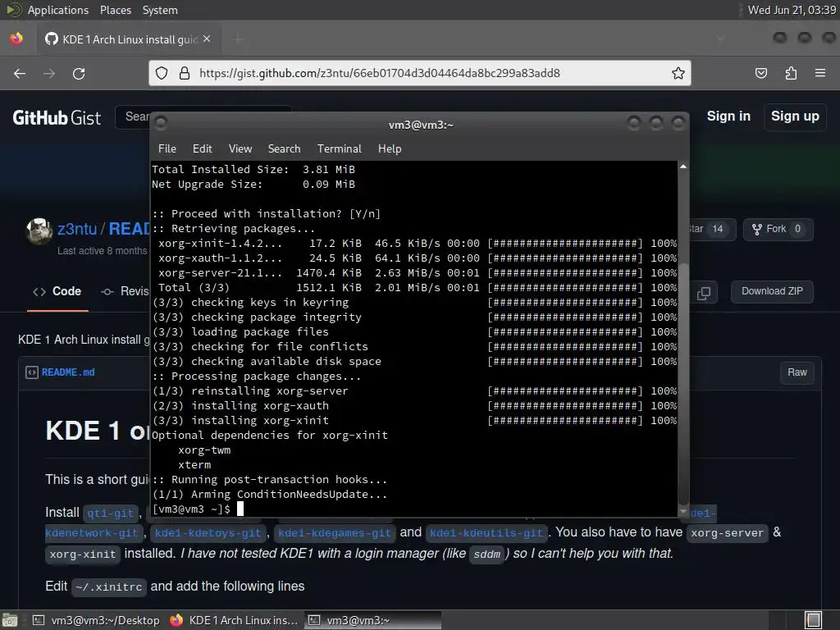Image resolution: width=840 pixels, height=630 pixels.
Task: Open the Firefox hamburger menu
Action: point(820,73)
